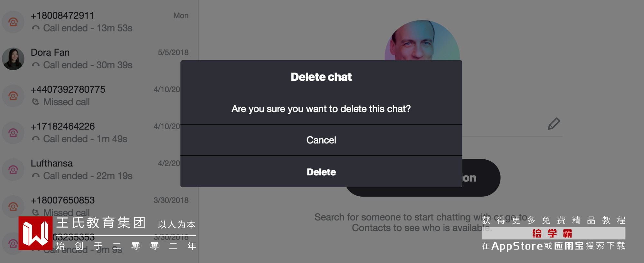Click the pencil edit icon beside profile
The height and width of the screenshot is (263, 644).
[554, 124]
